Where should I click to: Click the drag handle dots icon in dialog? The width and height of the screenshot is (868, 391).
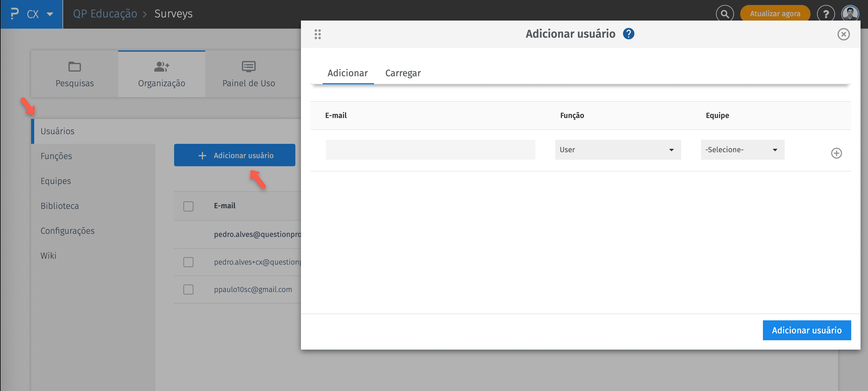point(317,34)
